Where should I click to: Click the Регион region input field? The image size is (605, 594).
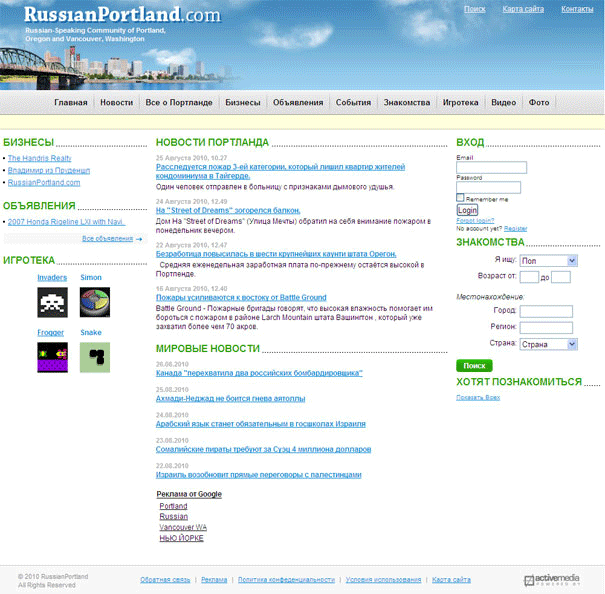click(546, 328)
